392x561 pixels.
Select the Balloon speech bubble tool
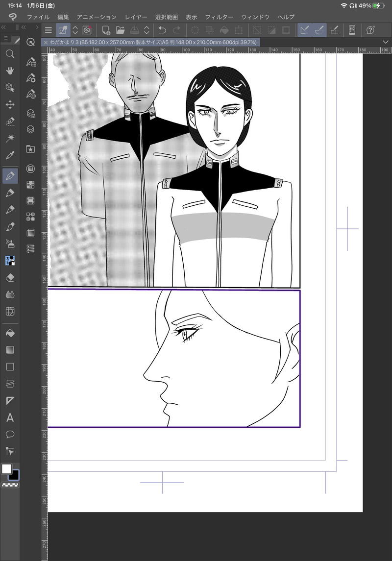point(10,434)
